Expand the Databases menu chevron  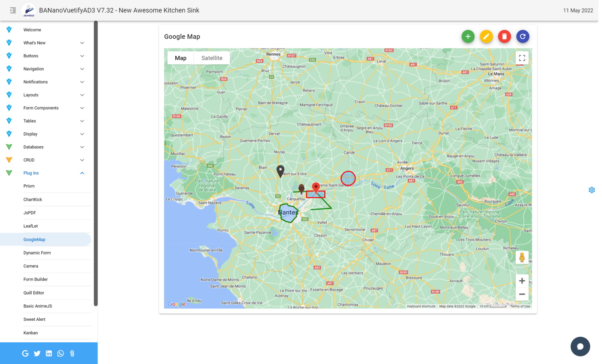point(82,147)
